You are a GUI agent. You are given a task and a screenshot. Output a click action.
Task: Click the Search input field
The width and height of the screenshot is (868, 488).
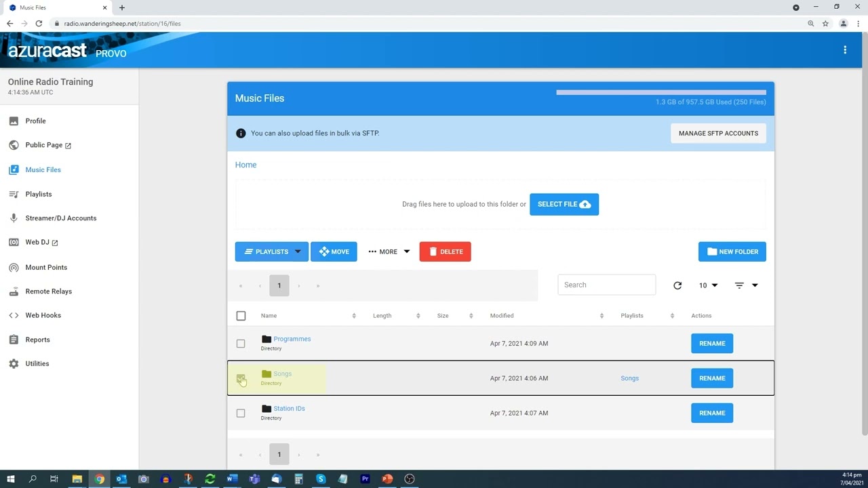(x=607, y=285)
